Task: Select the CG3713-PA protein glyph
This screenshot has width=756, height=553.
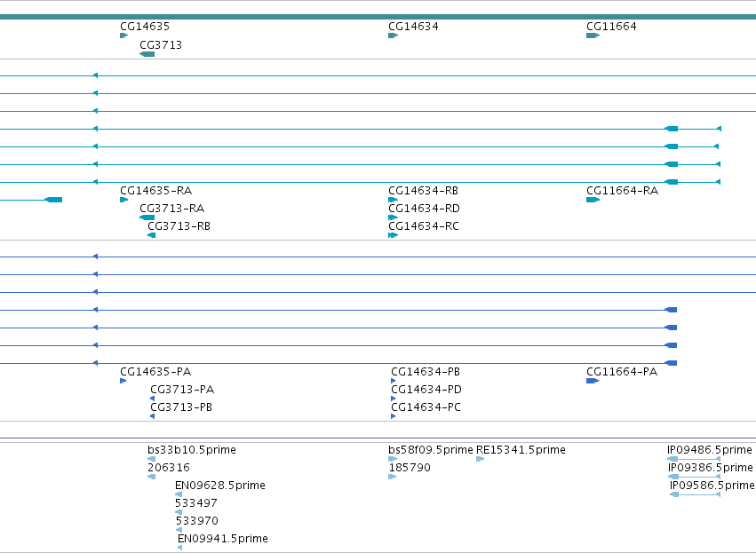Action: click(153, 399)
